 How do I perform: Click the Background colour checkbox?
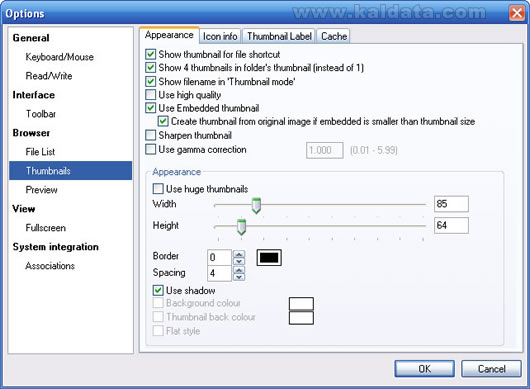(x=158, y=303)
